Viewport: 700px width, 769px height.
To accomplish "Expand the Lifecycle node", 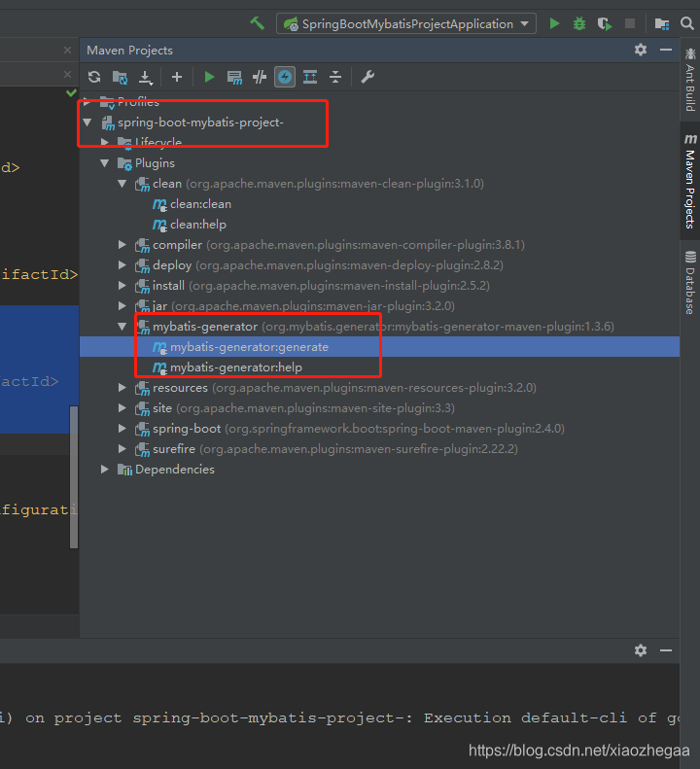I will (104, 142).
